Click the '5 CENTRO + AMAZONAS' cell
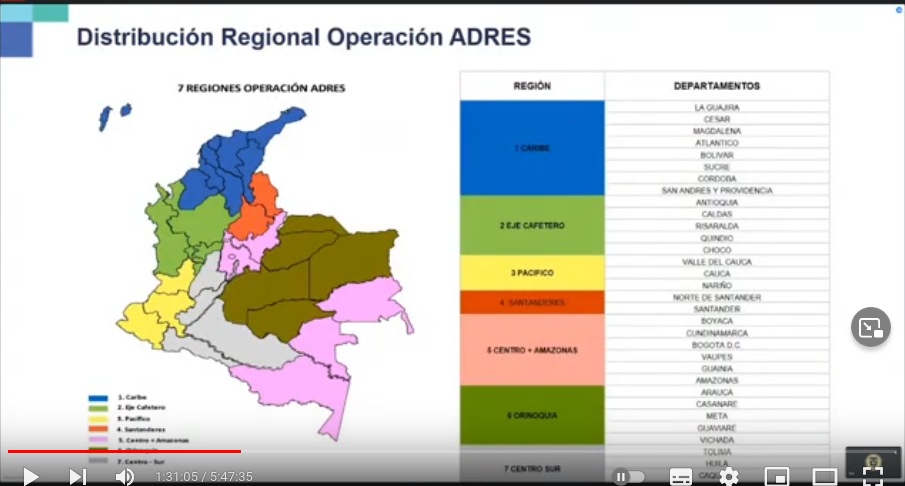Screen dimensions: 905x486 (x=532, y=350)
